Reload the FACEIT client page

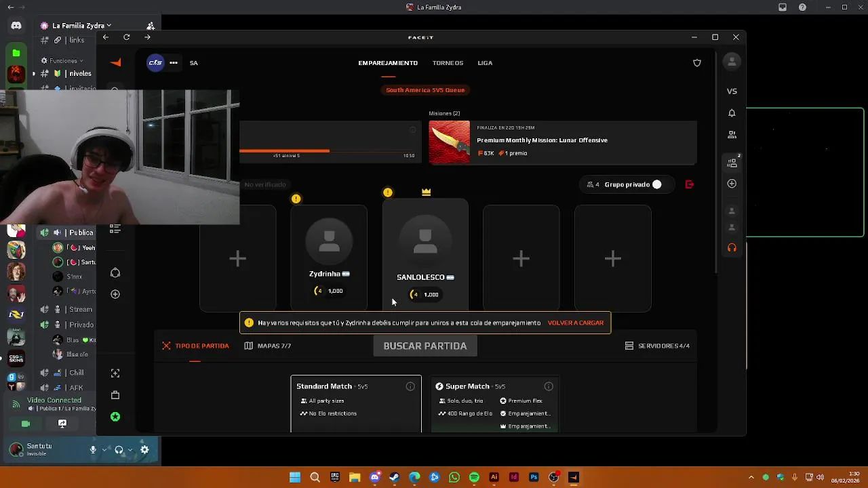(x=126, y=37)
